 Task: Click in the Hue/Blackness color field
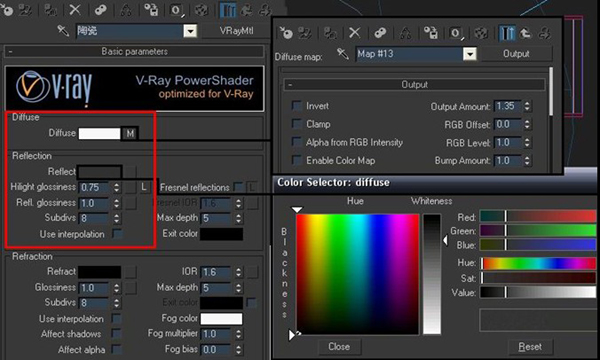[357, 274]
